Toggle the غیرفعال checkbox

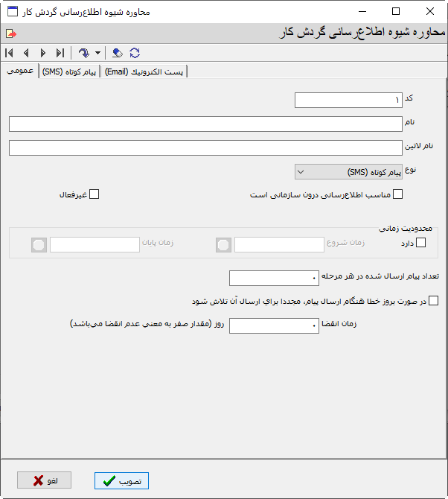(x=94, y=195)
